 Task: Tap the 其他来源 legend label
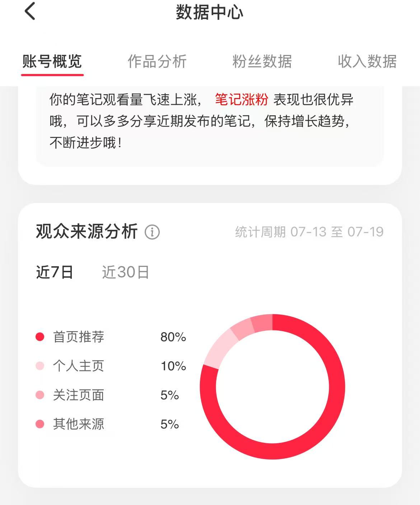(79, 424)
